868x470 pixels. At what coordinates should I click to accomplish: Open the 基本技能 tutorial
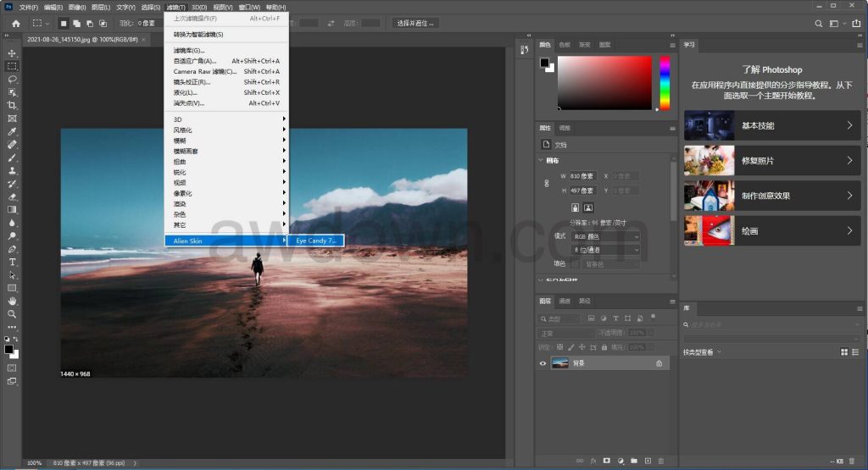771,125
